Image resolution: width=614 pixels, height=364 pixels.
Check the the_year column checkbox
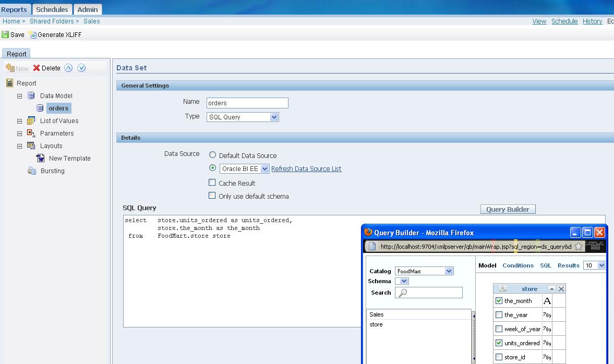tap(499, 314)
